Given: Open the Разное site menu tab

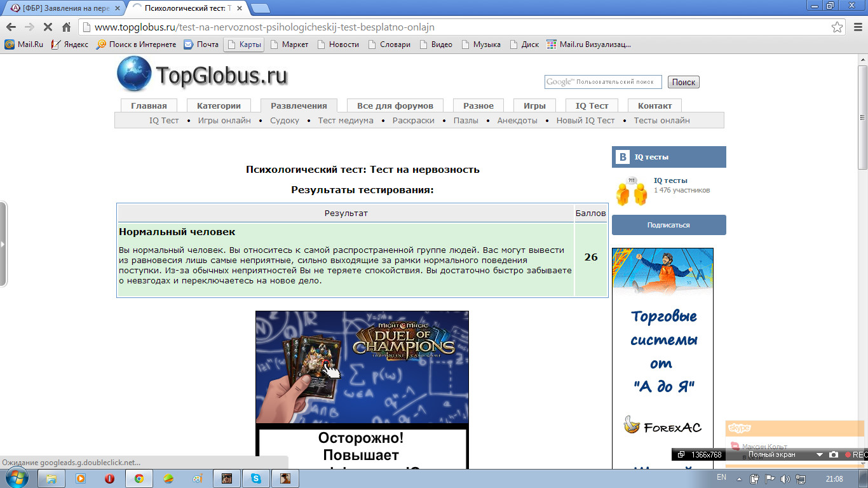Looking at the screenshot, I should pos(478,105).
